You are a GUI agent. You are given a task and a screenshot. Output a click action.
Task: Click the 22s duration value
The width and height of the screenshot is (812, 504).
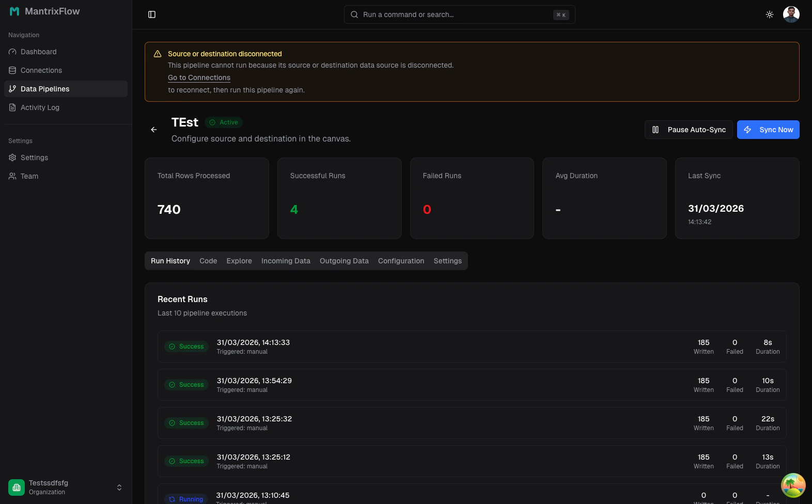(768, 419)
